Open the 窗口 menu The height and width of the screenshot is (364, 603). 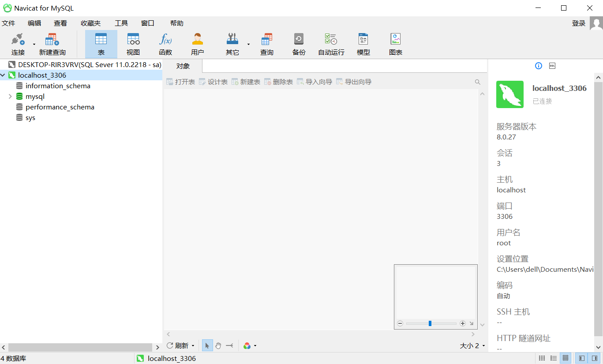148,23
